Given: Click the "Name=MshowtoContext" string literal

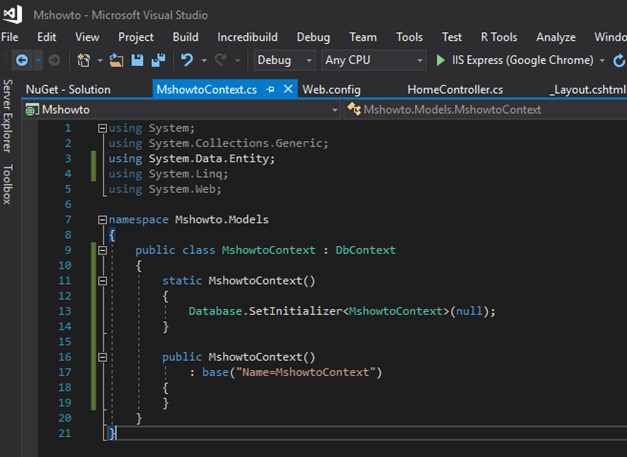Looking at the screenshot, I should pyautogui.click(x=306, y=373).
